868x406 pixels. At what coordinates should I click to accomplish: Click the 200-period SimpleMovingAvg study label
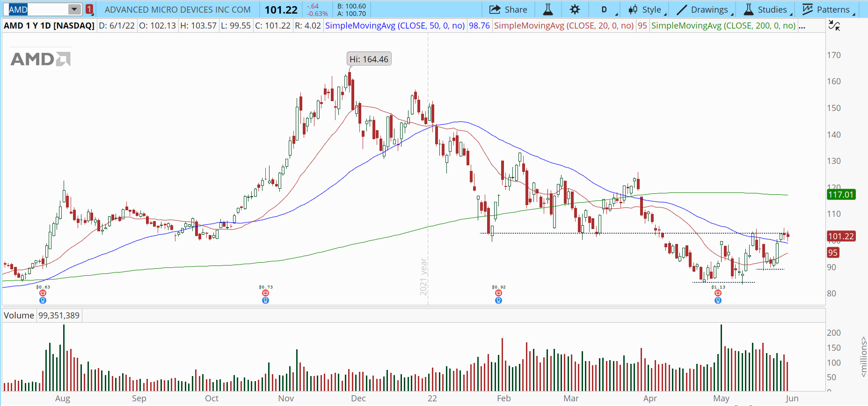(x=723, y=26)
